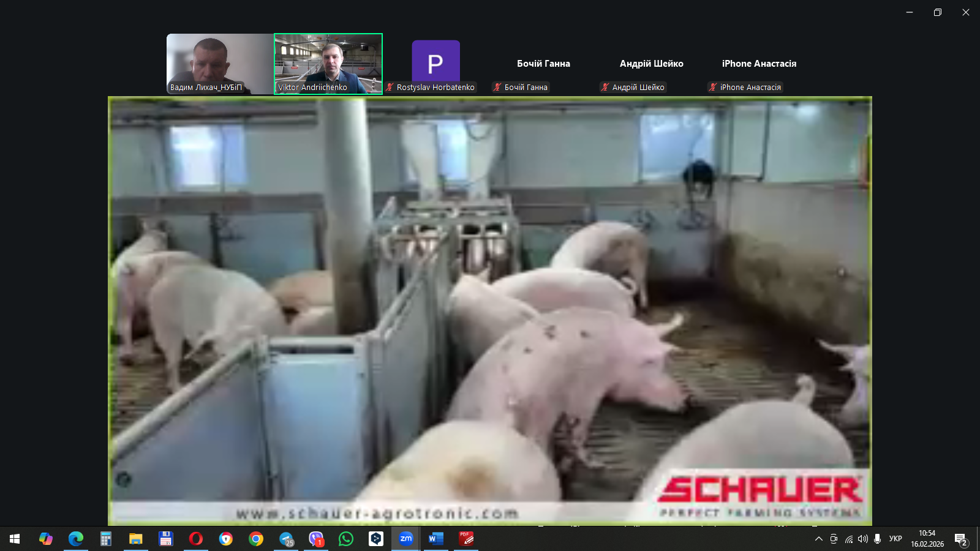Open the Windows Start menu
This screenshot has width=980, height=551.
click(15, 539)
